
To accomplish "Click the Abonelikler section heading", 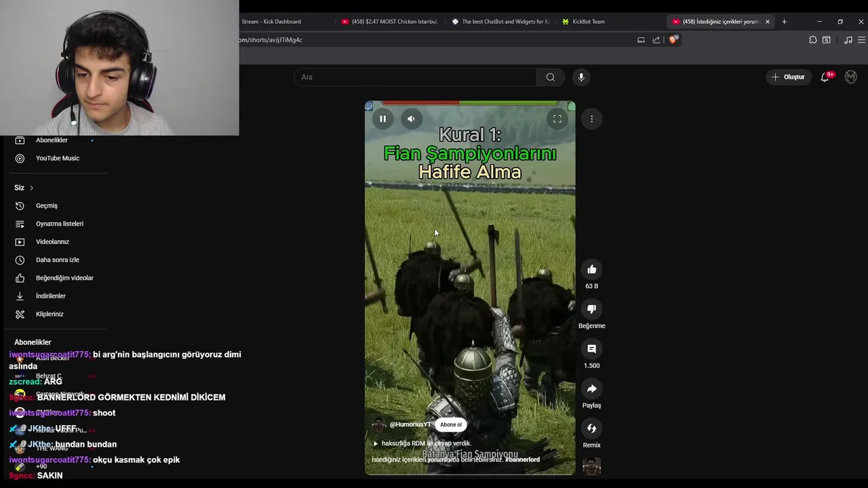I will click(x=33, y=342).
